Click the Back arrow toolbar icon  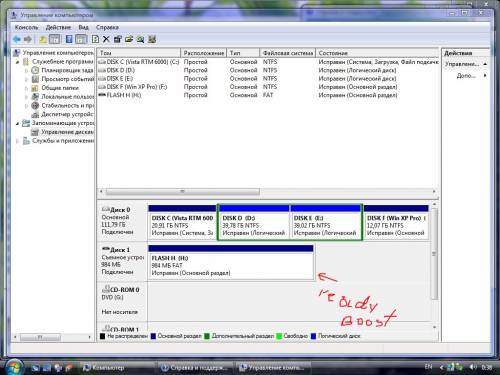17,39
